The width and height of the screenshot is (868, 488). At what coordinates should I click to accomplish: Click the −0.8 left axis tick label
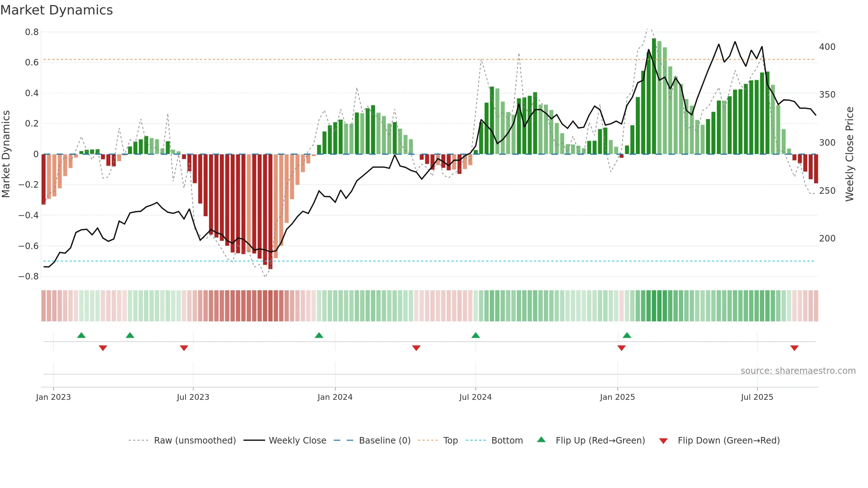28,277
